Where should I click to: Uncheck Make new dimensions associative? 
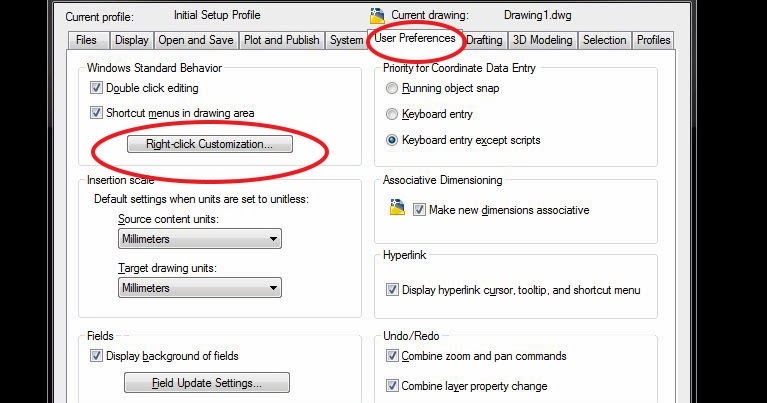pyautogui.click(x=419, y=210)
